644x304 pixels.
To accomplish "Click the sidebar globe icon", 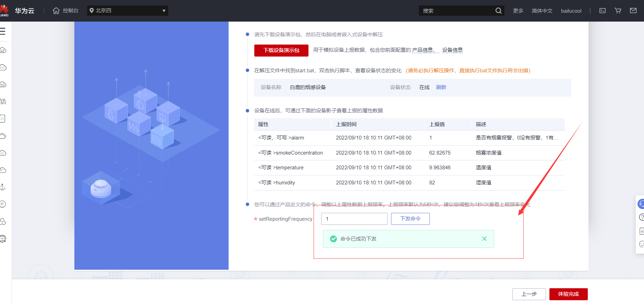I will (x=3, y=239).
